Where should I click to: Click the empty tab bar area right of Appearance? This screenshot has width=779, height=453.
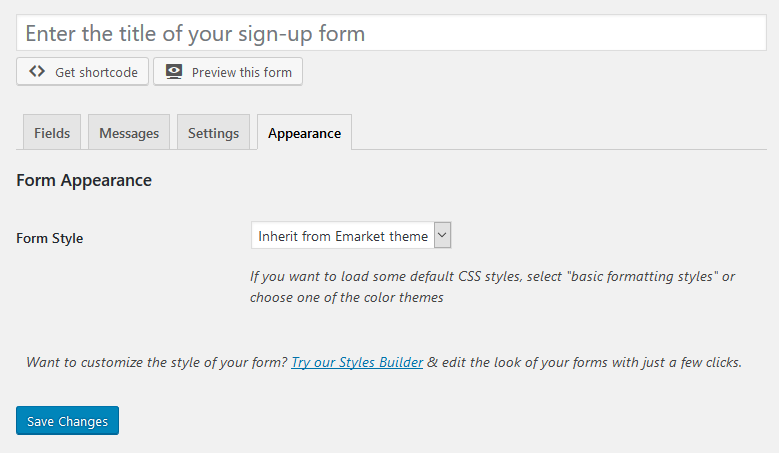tap(559, 132)
